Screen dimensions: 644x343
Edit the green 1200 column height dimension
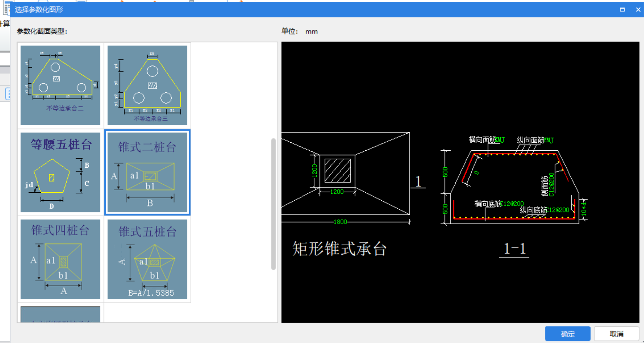[314, 171]
